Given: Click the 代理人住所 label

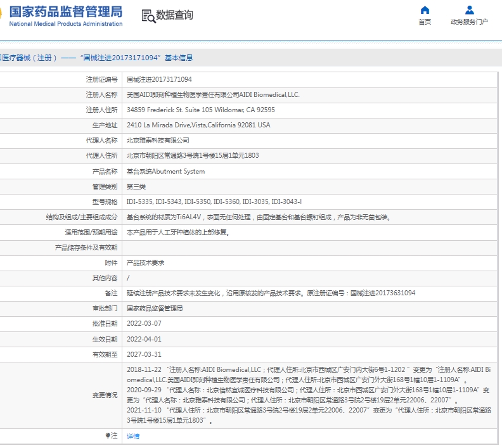Looking at the screenshot, I should pyautogui.click(x=101, y=155).
